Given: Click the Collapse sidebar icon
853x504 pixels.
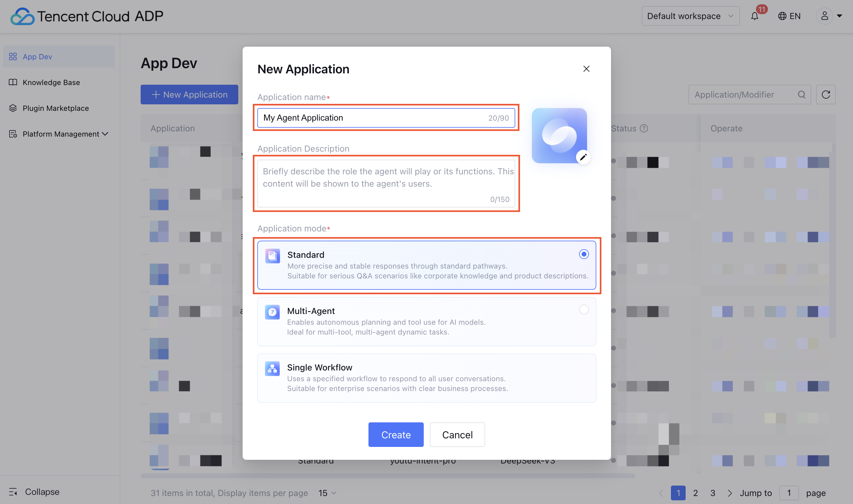Looking at the screenshot, I should tap(13, 491).
